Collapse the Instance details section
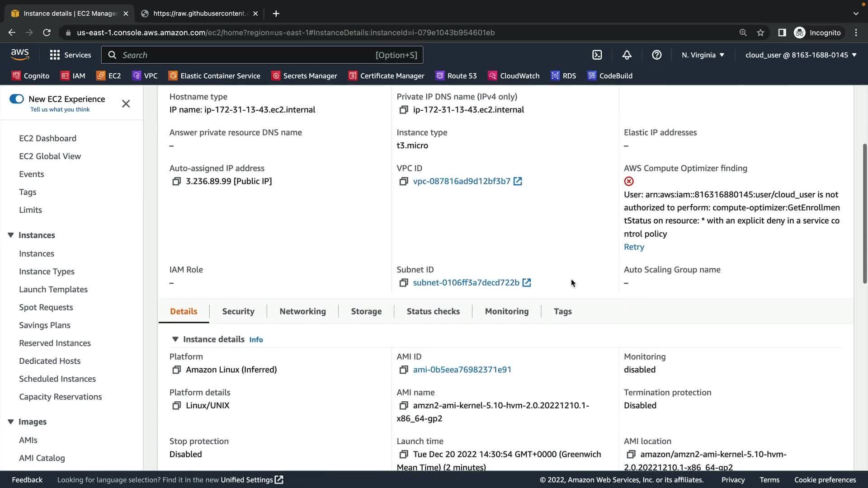 click(175, 339)
